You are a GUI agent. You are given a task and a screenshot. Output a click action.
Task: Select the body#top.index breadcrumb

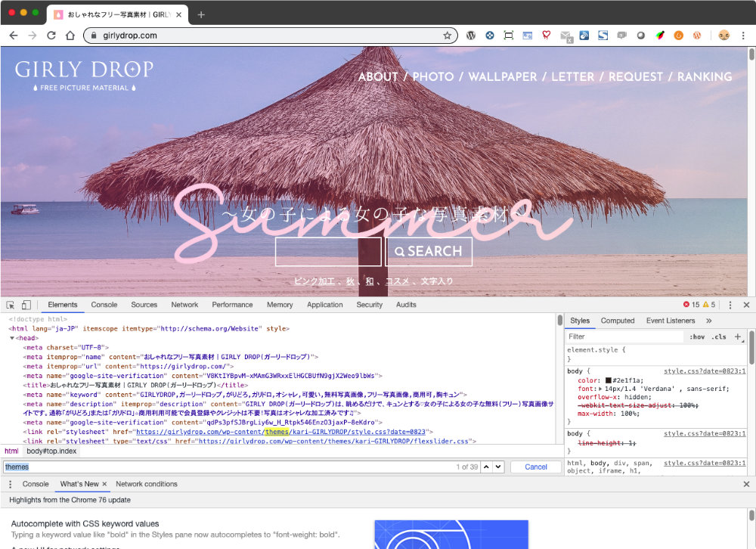(x=51, y=451)
